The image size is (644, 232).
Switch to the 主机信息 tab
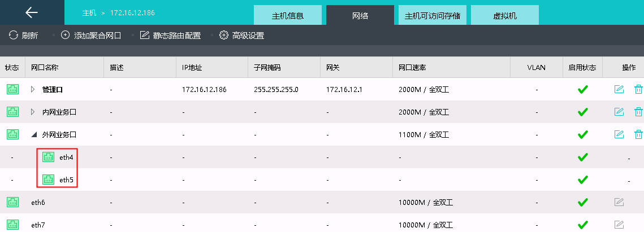[288, 16]
